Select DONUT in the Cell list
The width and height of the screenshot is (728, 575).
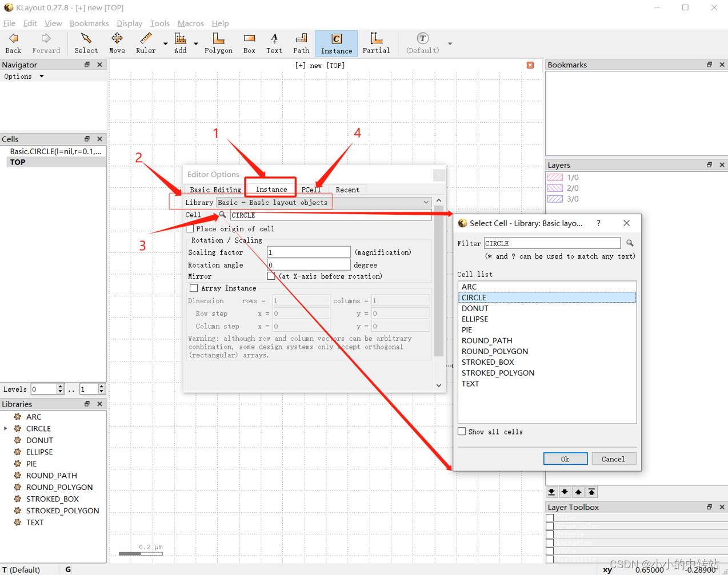click(547, 308)
